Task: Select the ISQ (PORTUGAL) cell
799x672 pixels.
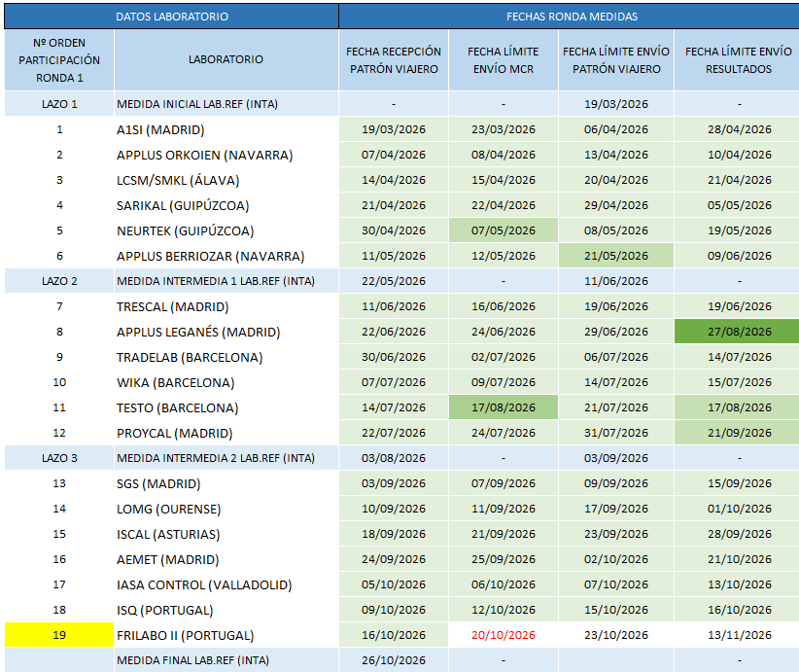Action: (226, 610)
